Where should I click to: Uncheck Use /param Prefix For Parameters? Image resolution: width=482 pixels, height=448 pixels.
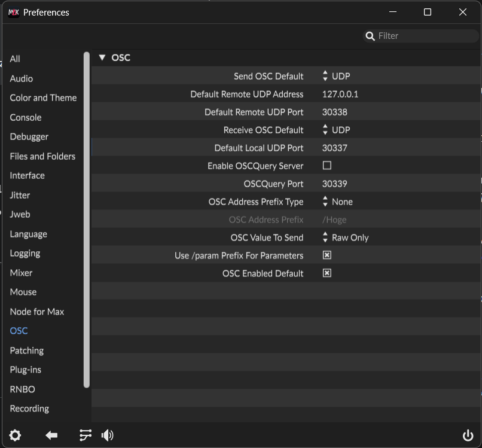click(327, 255)
